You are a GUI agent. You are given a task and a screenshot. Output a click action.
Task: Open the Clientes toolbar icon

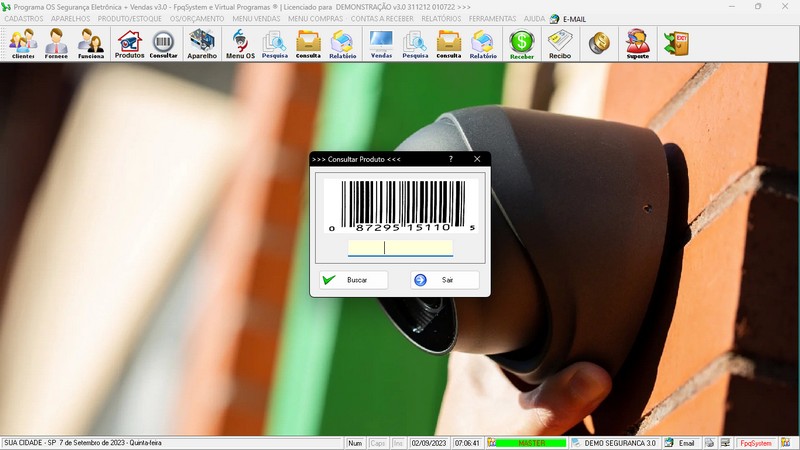pos(23,44)
